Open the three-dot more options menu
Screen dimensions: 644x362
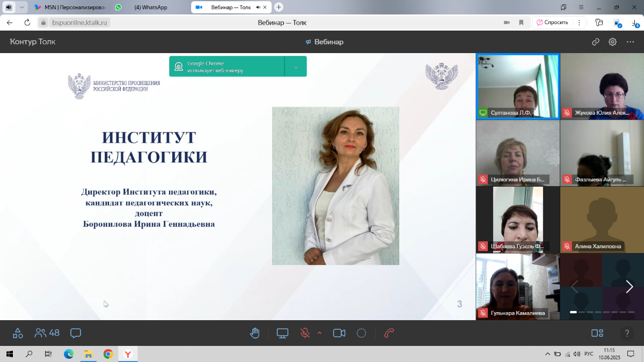630,42
